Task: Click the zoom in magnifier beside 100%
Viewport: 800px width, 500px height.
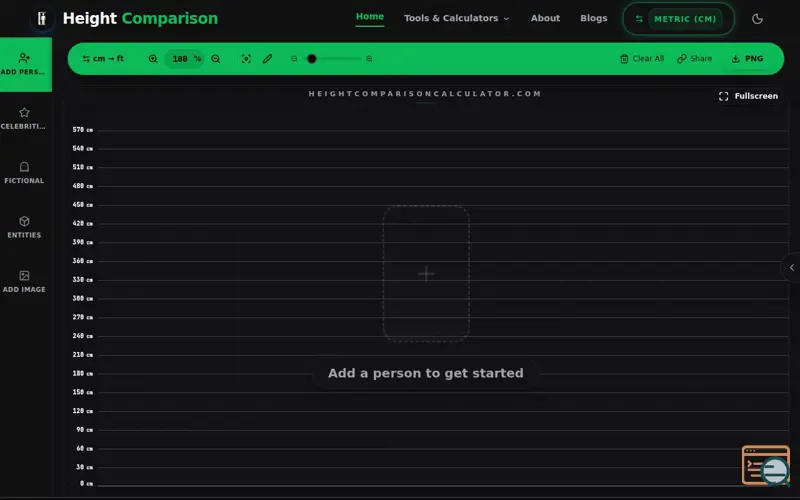Action: [x=153, y=59]
